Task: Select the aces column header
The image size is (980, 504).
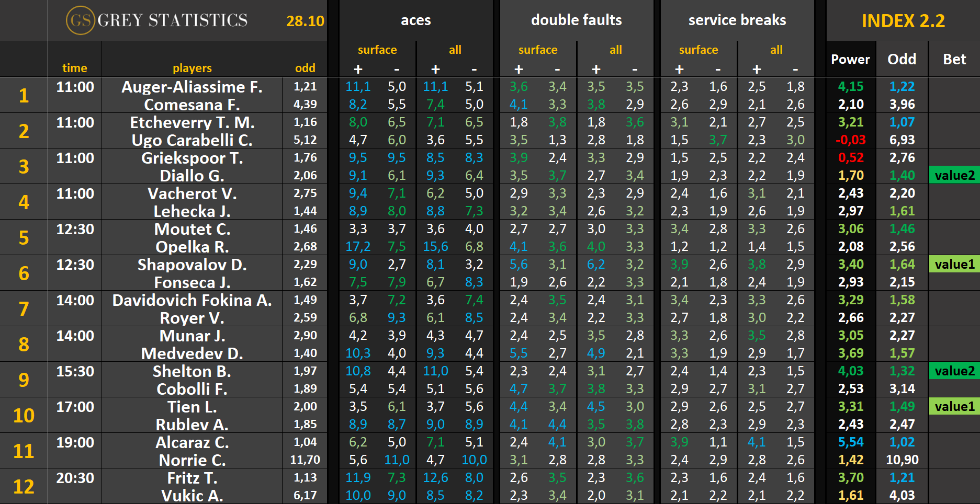Action: (x=415, y=20)
